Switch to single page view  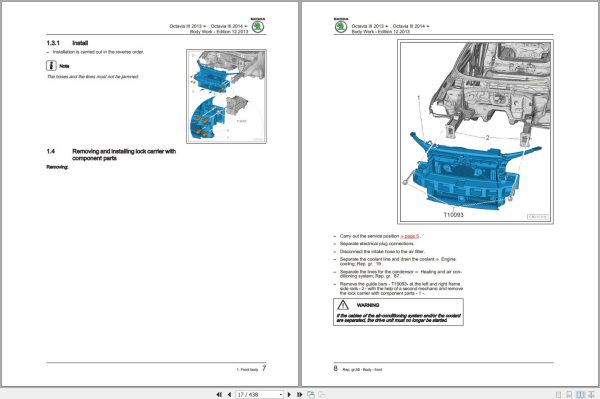pos(558,394)
